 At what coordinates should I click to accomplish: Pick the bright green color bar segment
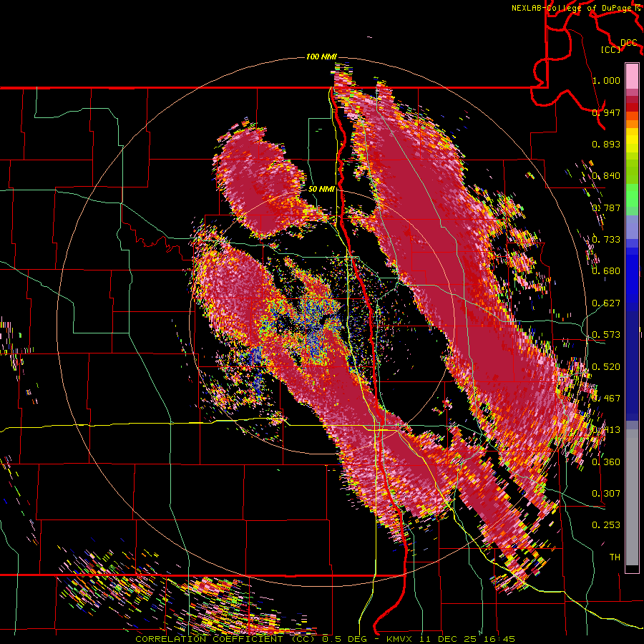(632, 195)
